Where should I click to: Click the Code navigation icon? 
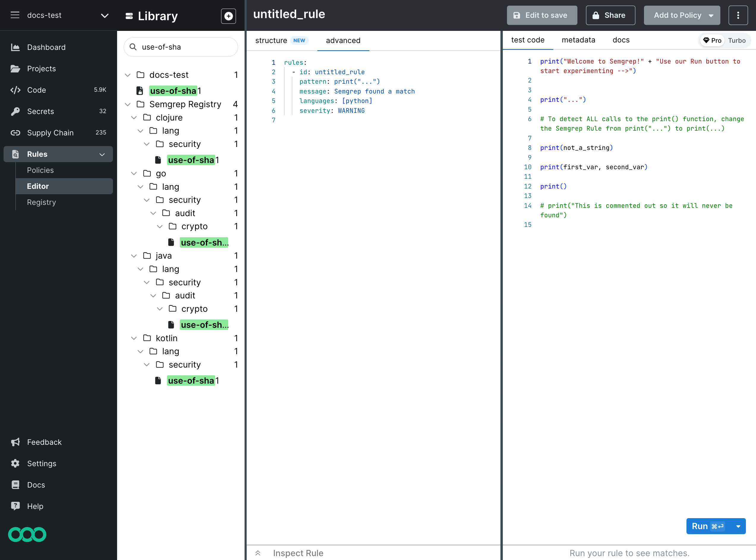click(x=14, y=89)
